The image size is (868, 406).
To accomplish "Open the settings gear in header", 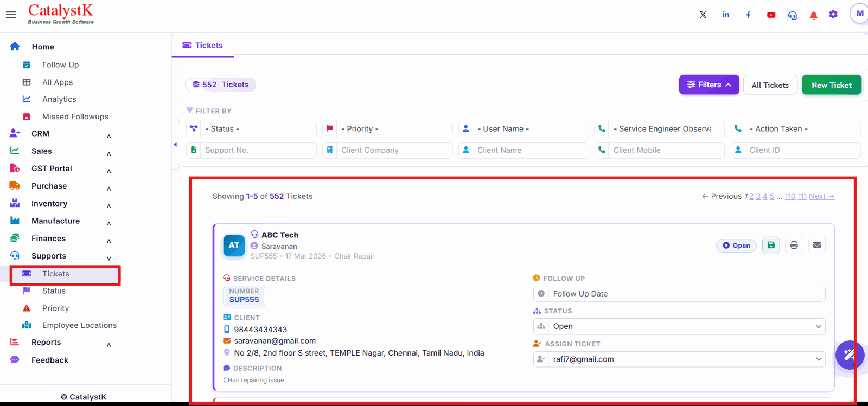I will pyautogui.click(x=833, y=15).
